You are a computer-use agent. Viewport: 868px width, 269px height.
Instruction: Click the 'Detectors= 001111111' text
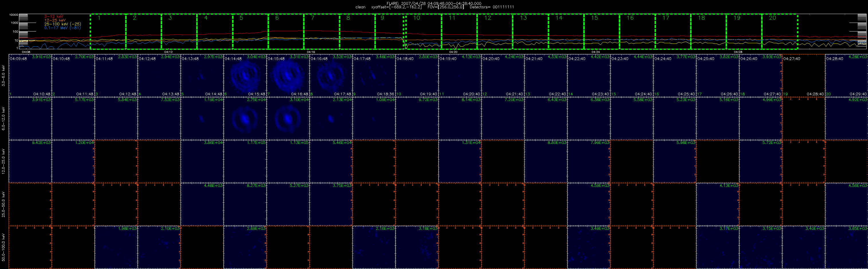coord(492,7)
